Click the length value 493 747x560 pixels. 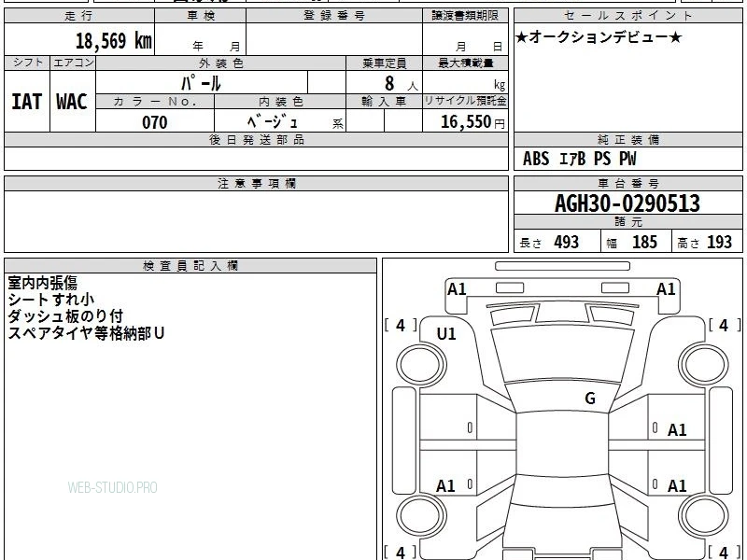(x=567, y=242)
